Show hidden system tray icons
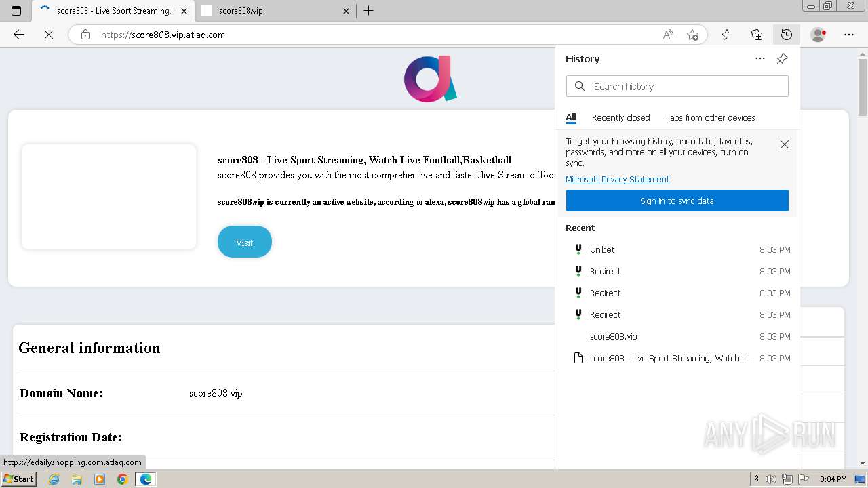 [x=756, y=479]
